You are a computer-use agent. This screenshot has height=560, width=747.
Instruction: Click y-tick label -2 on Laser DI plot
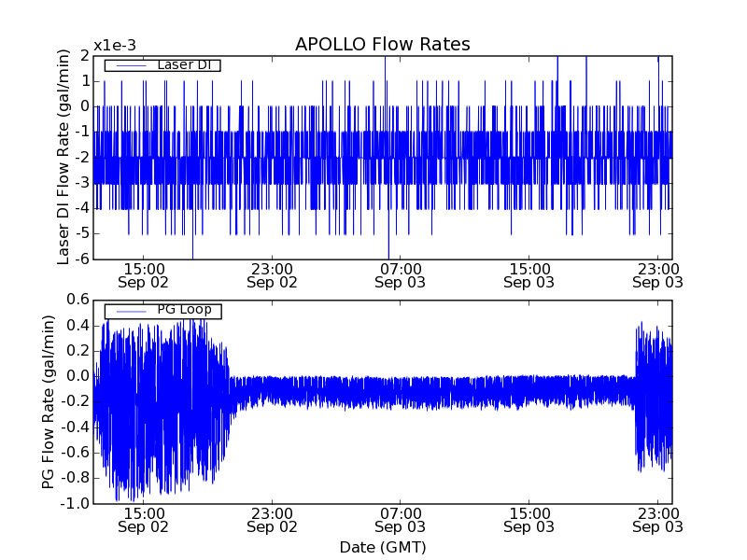[83, 158]
